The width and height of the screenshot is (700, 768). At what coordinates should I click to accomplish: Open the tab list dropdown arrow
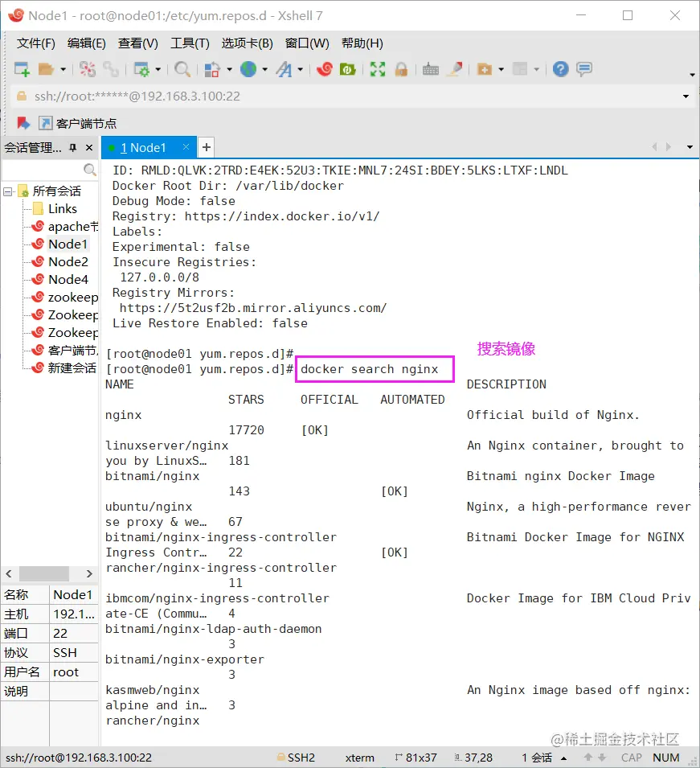tap(690, 147)
